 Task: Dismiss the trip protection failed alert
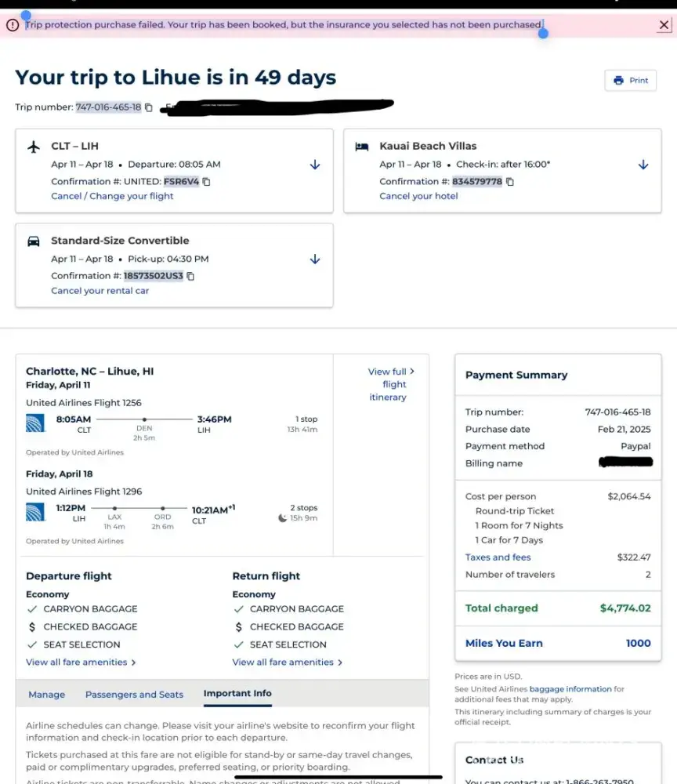click(664, 25)
